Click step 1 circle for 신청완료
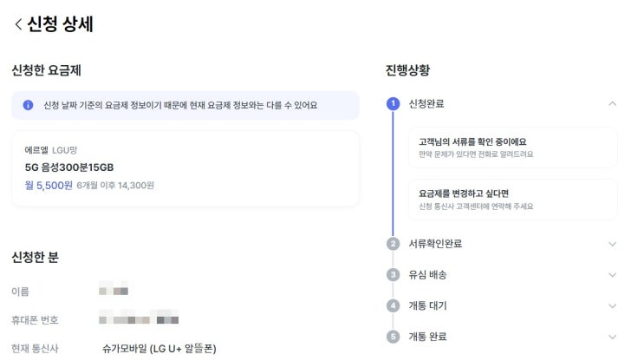This screenshot has width=644, height=361. tap(393, 103)
